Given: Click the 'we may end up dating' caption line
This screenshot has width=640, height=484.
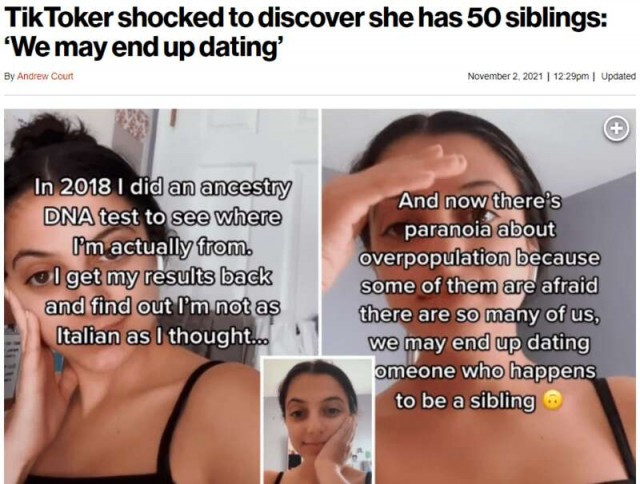Looking at the screenshot, I should pyautogui.click(x=480, y=342).
